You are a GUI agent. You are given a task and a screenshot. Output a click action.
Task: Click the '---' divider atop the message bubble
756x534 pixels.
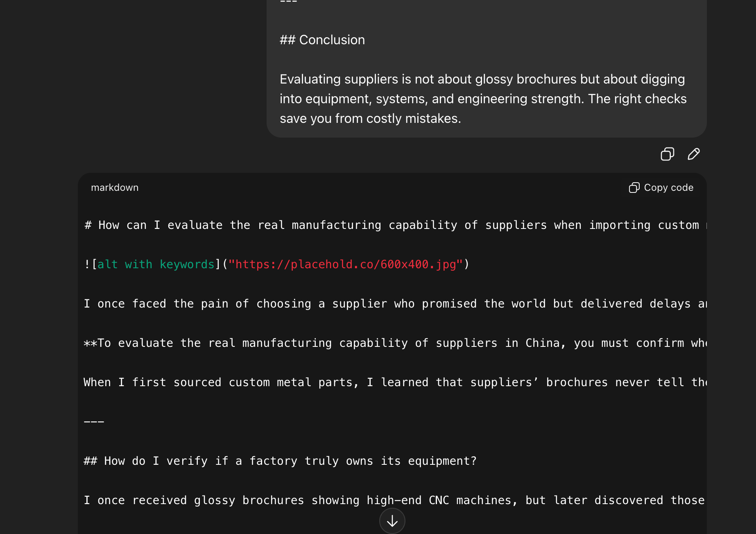(x=288, y=2)
